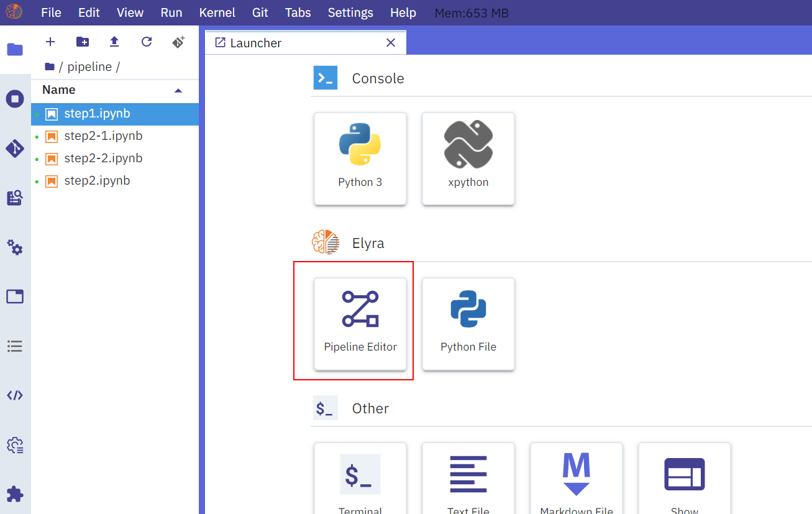Screen dimensions: 812x514
Task: Open the gears sidebar panel icon
Action: tap(15, 247)
